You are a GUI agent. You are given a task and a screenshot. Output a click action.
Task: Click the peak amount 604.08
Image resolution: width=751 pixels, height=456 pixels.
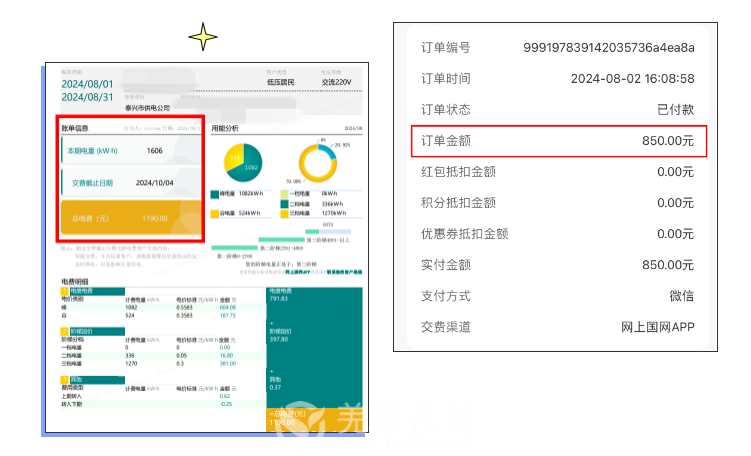click(228, 308)
